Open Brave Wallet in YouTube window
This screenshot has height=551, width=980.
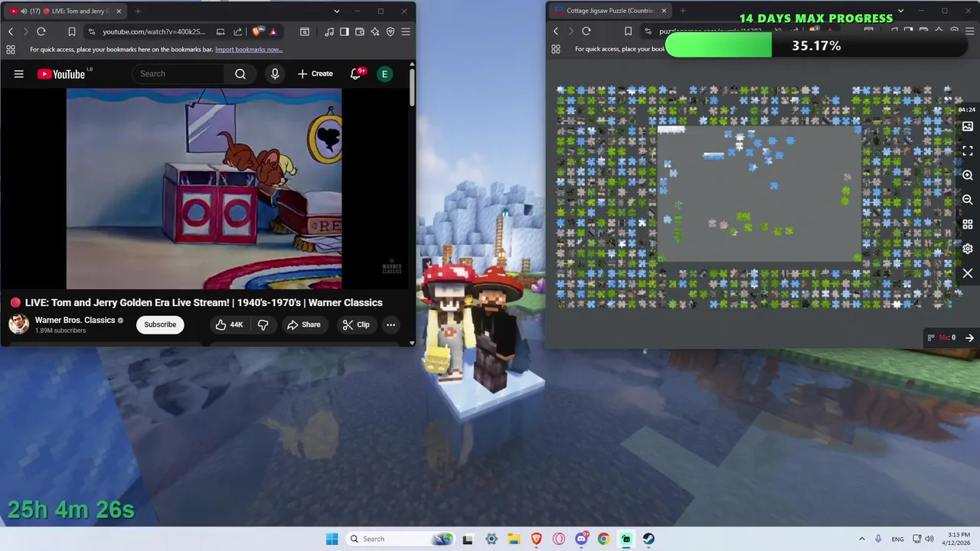(x=360, y=31)
